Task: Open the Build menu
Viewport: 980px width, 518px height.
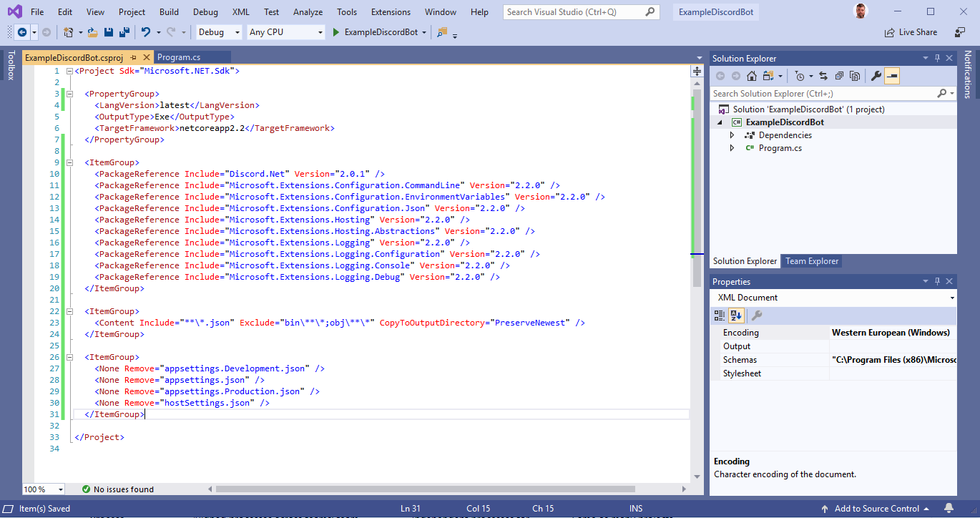Action: [170, 12]
